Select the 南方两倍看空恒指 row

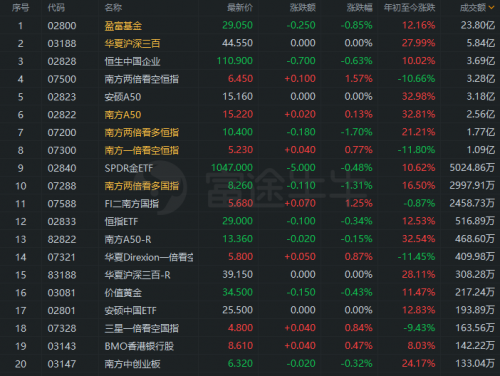click(x=250, y=79)
